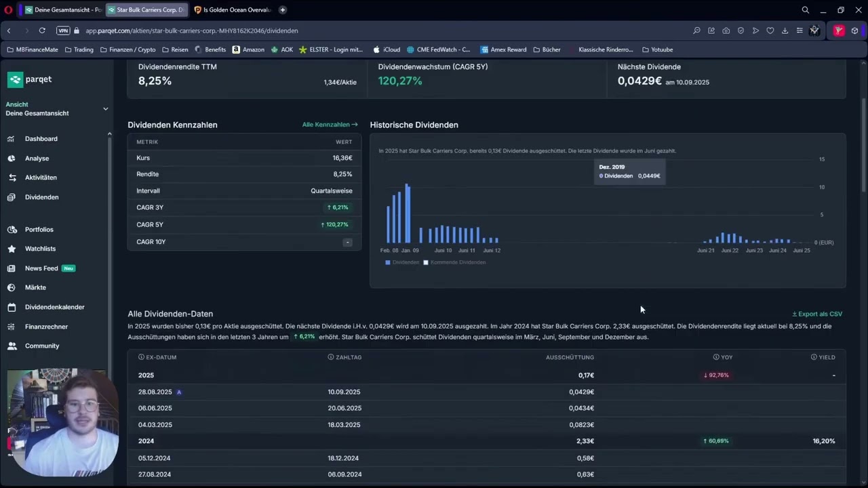Open the Amazon bookmark
Screen dimensions: 868x488
click(x=248, y=49)
